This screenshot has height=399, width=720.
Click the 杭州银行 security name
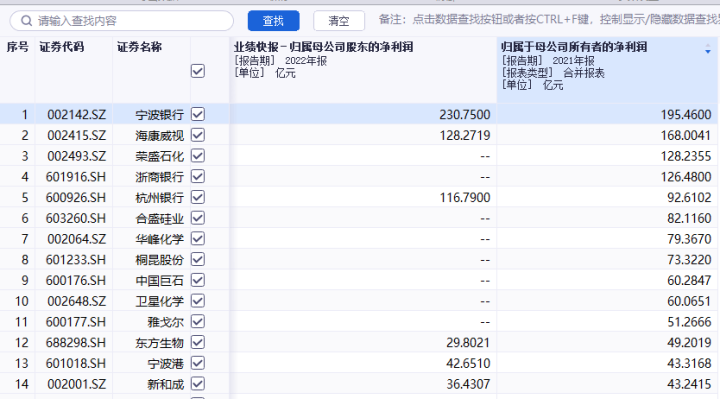160,197
